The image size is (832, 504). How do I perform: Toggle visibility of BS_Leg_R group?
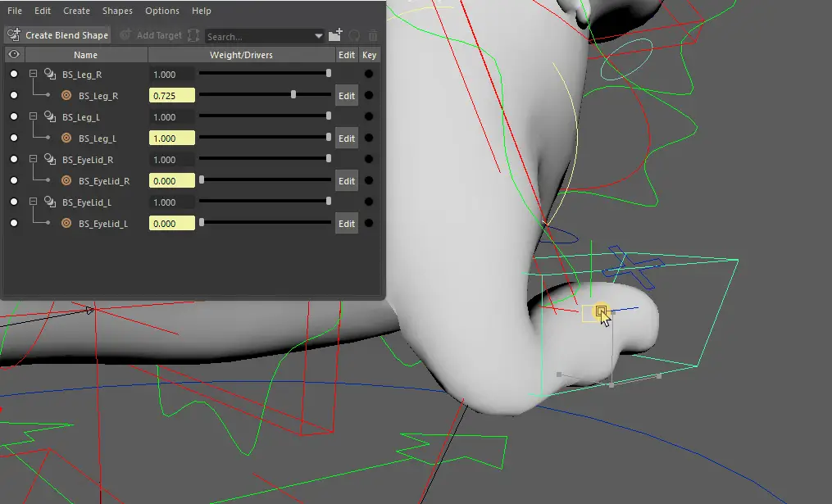coord(14,75)
